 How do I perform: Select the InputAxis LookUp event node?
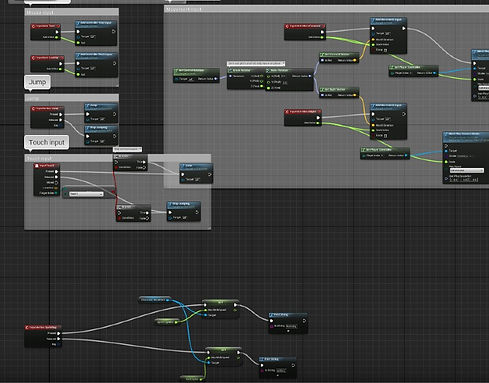pyautogui.click(x=47, y=63)
